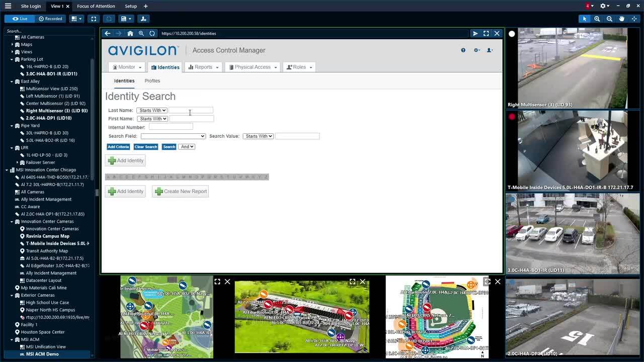The image size is (644, 362).
Task: Open the Focus of Attention tab
Action: tap(96, 6)
